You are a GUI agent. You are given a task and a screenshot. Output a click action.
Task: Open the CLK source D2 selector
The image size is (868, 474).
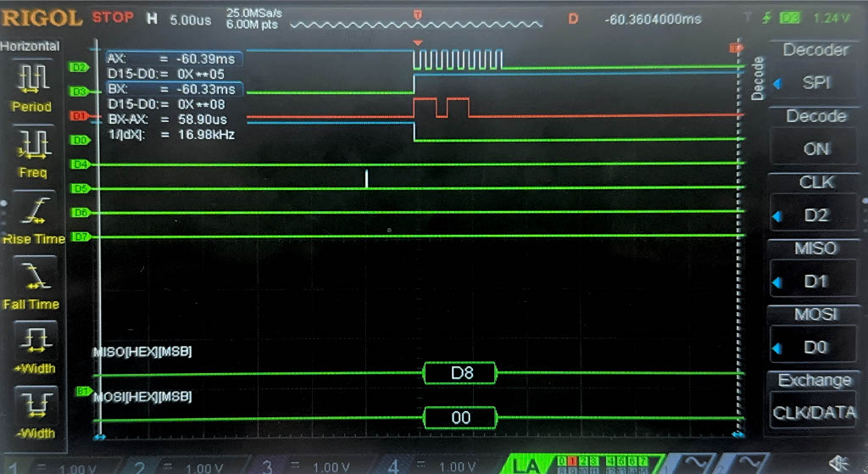coord(816,215)
